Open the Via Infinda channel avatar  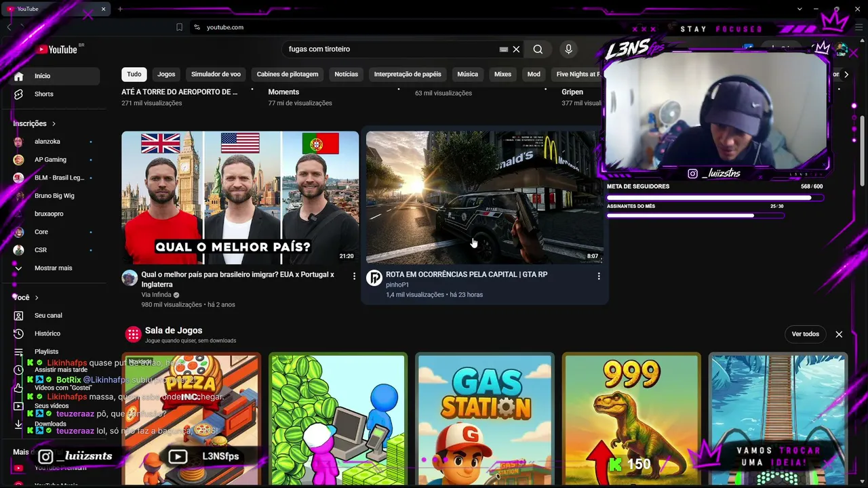(130, 278)
